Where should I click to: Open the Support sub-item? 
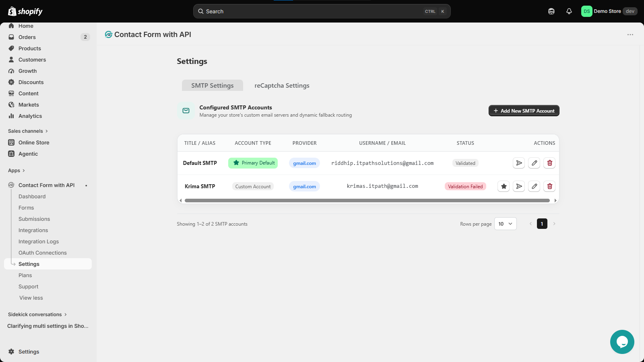click(29, 286)
